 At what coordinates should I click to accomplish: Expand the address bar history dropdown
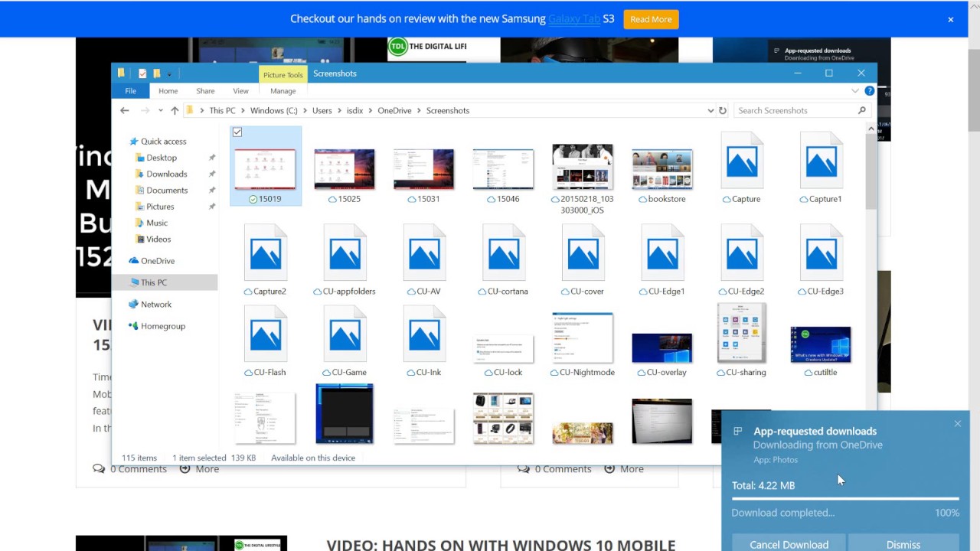coord(710,111)
